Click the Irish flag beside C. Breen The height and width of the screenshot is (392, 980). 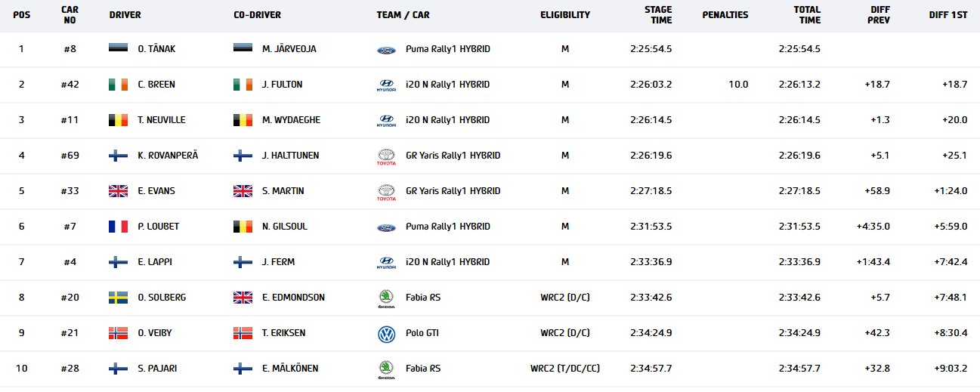tap(119, 85)
